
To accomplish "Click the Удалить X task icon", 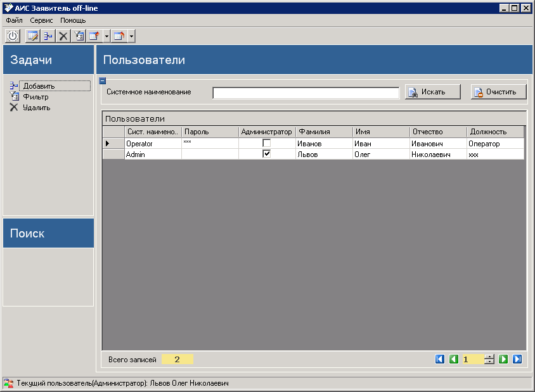I will pos(14,108).
